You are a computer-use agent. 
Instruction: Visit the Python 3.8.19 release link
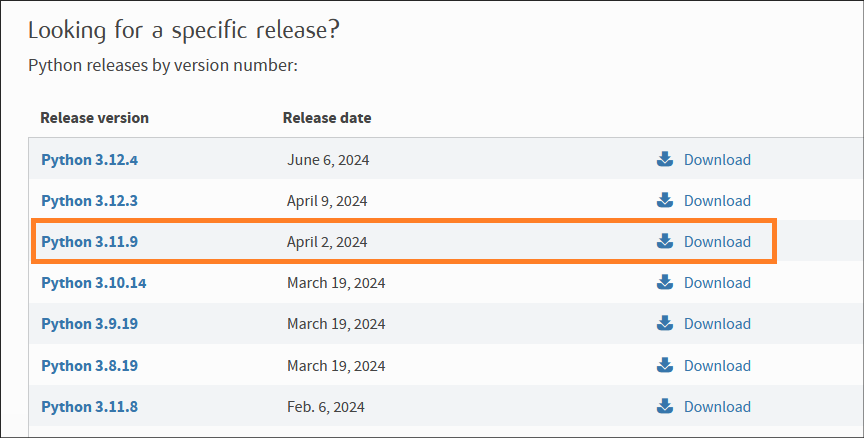89,366
